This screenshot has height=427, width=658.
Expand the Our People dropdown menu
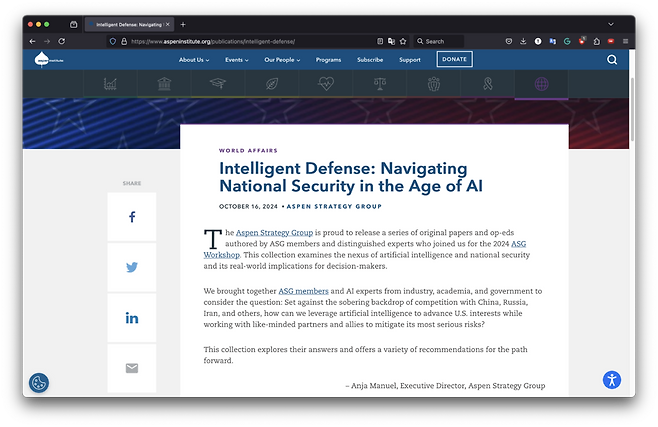pos(282,60)
